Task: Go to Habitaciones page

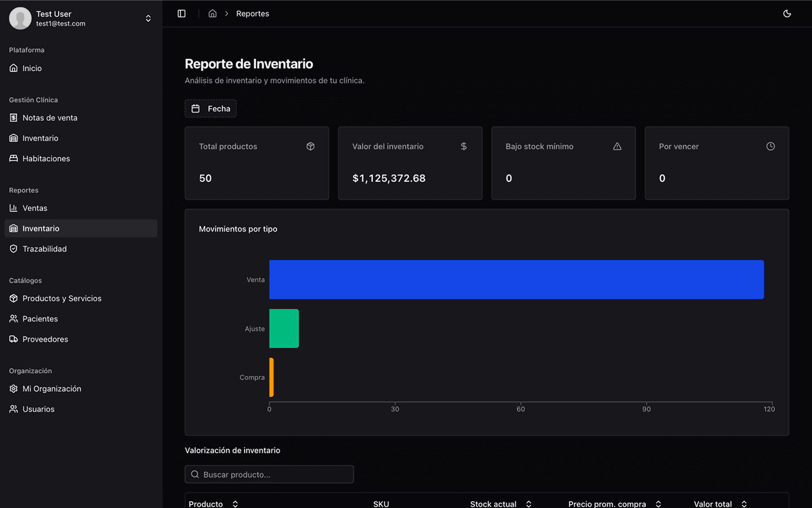Action: click(46, 159)
